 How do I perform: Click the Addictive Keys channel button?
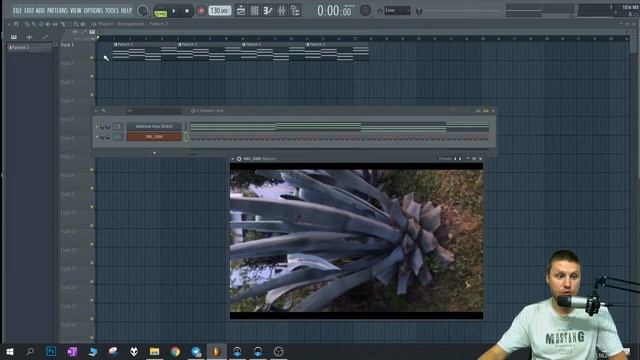tap(154, 127)
